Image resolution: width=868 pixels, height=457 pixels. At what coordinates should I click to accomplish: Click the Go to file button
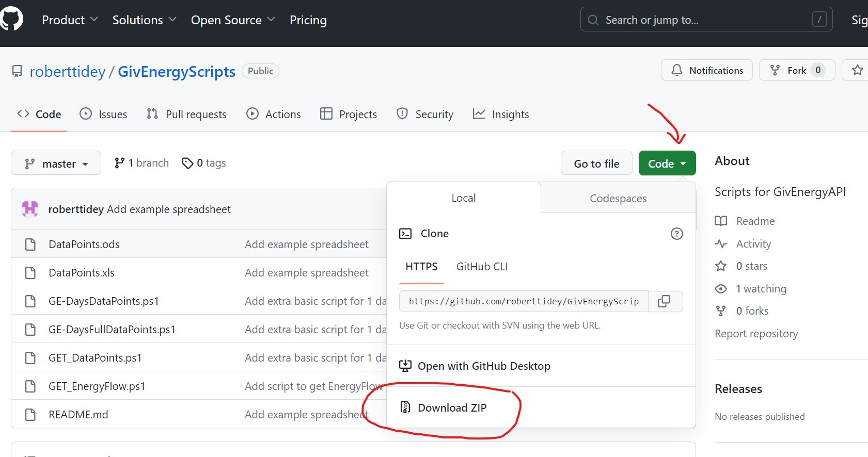click(x=596, y=164)
